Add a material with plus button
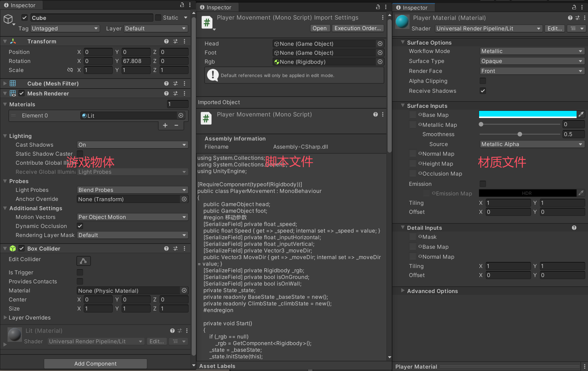 (165, 125)
